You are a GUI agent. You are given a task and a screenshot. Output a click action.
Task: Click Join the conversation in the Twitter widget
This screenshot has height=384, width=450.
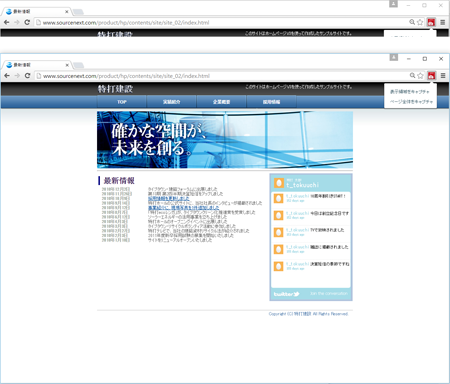(329, 293)
